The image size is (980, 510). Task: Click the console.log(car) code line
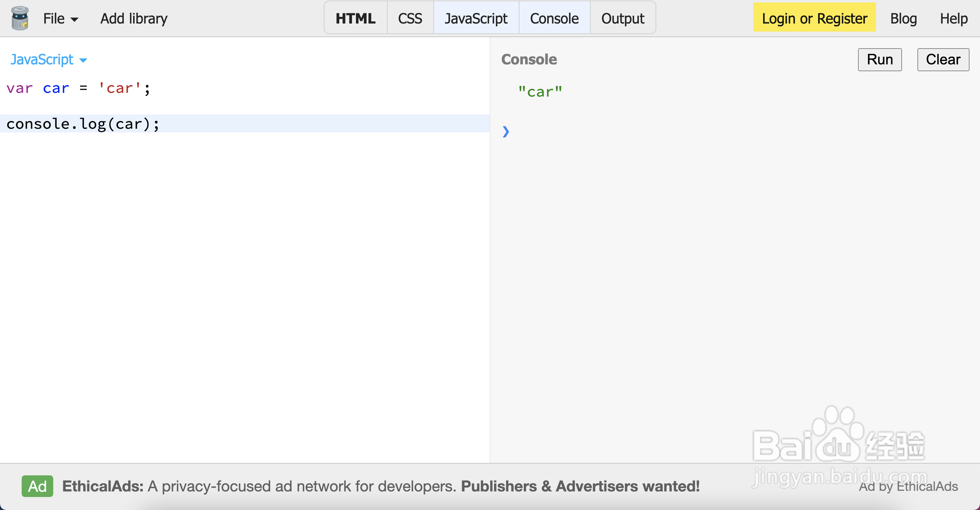pyautogui.click(x=83, y=124)
